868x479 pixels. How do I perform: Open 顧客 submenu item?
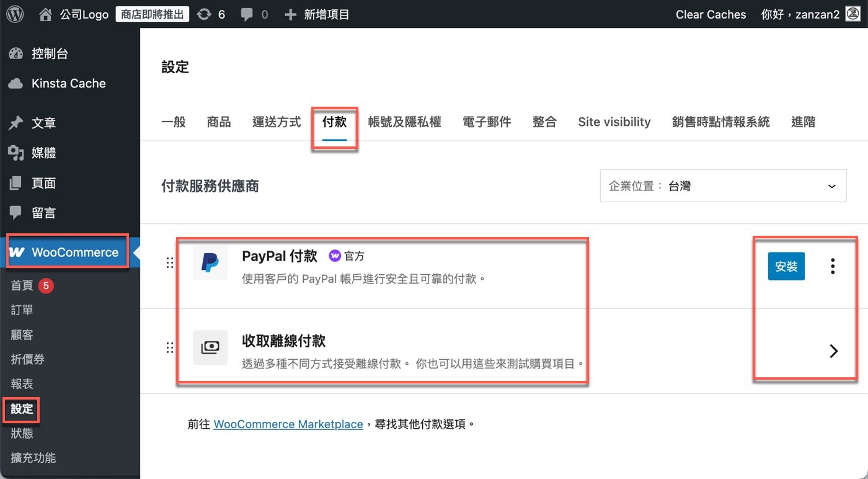(22, 335)
